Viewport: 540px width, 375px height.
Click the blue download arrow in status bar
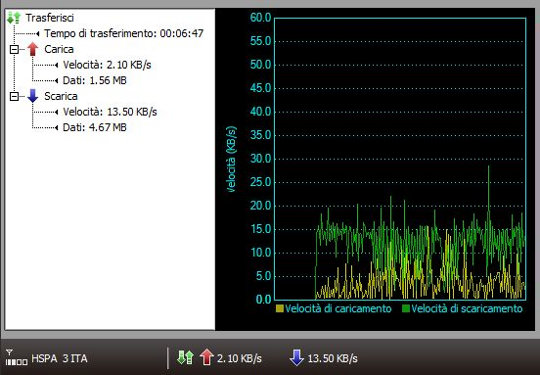(x=297, y=357)
